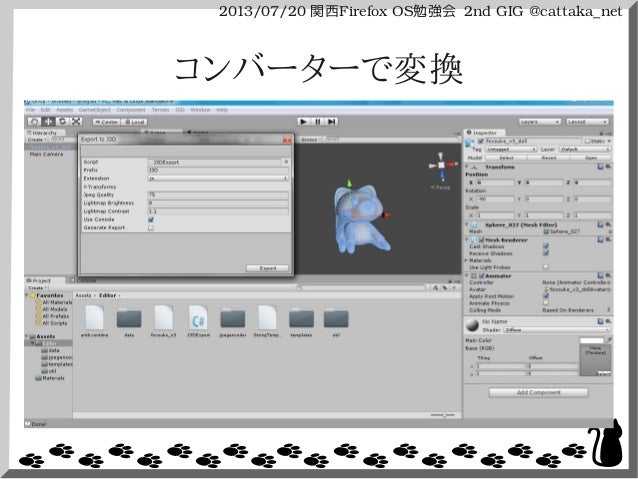Open Animator component help icon
This screenshot has width=638, height=479.
600,276
